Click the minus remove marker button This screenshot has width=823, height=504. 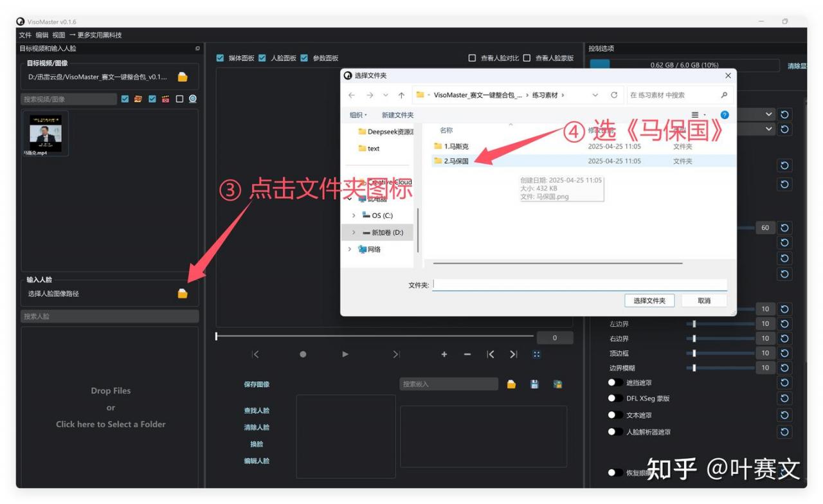467,354
